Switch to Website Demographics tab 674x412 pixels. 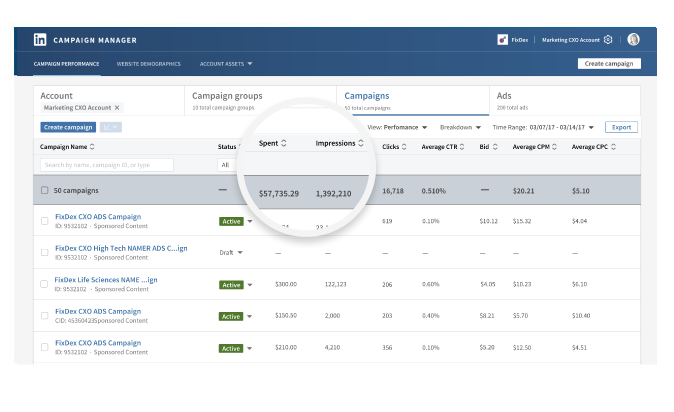coord(149,64)
